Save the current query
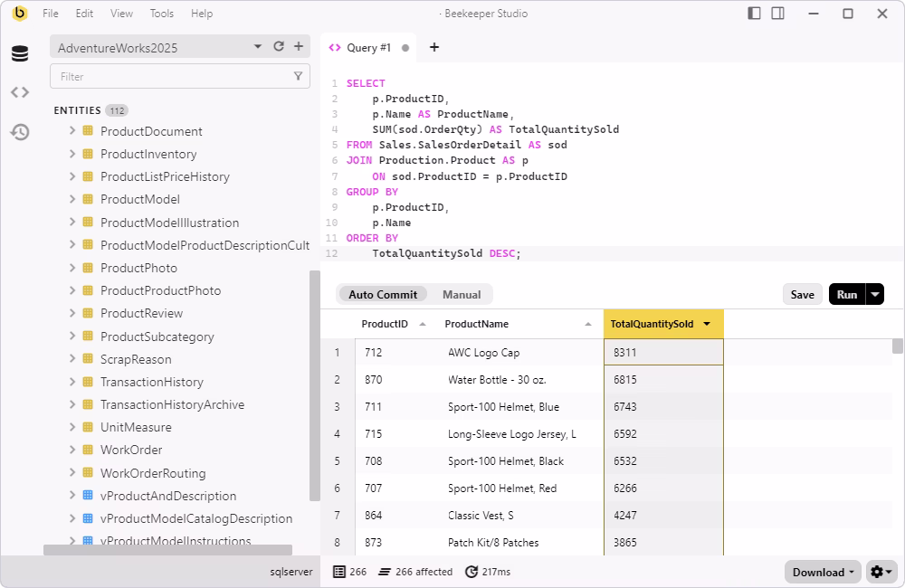The image size is (905, 588). (802, 294)
